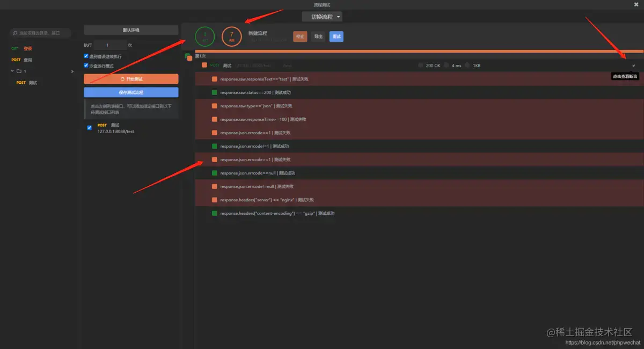Click the orange failed-count circle showing 7
The width and height of the screenshot is (644, 349).
tap(232, 37)
